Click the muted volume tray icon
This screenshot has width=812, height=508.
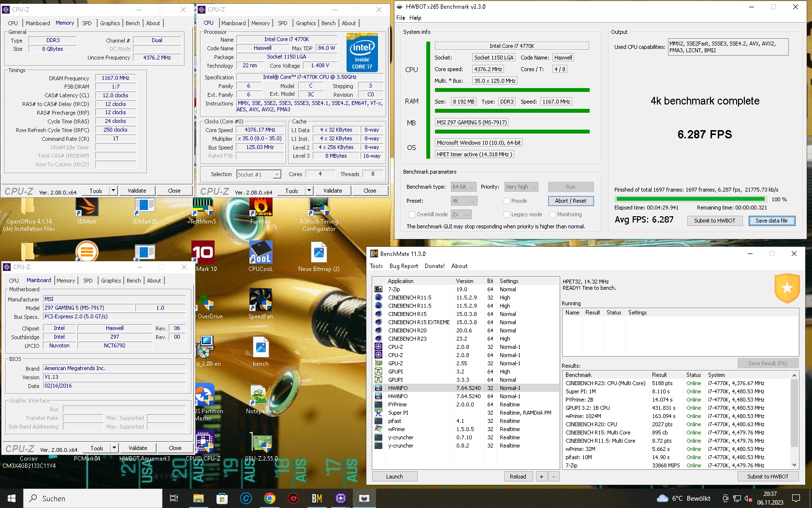point(748,498)
